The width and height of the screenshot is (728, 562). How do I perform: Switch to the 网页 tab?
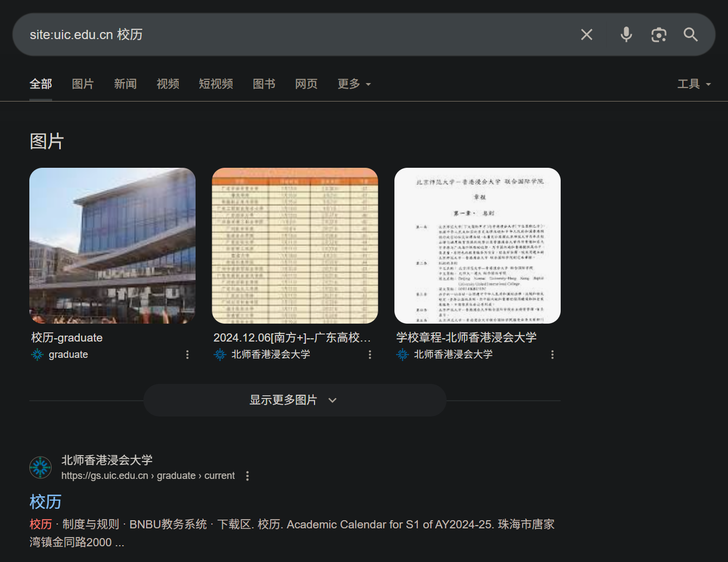306,84
